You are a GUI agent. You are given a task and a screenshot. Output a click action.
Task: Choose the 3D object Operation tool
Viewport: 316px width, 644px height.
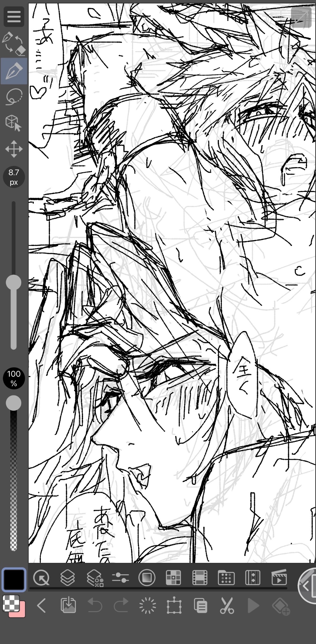[x=14, y=123]
